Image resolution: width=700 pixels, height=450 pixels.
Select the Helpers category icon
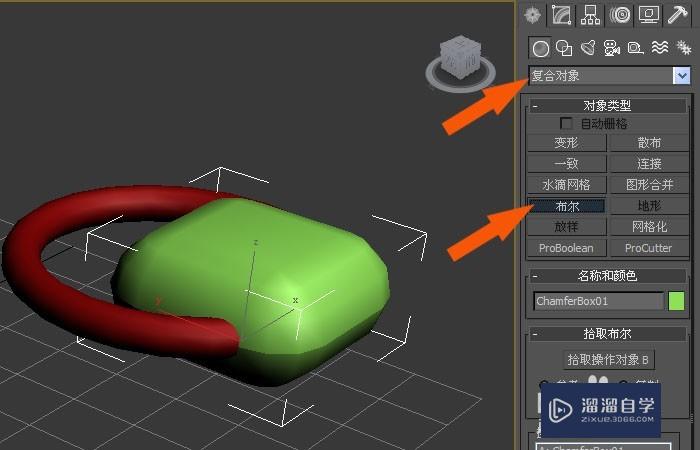pos(635,48)
